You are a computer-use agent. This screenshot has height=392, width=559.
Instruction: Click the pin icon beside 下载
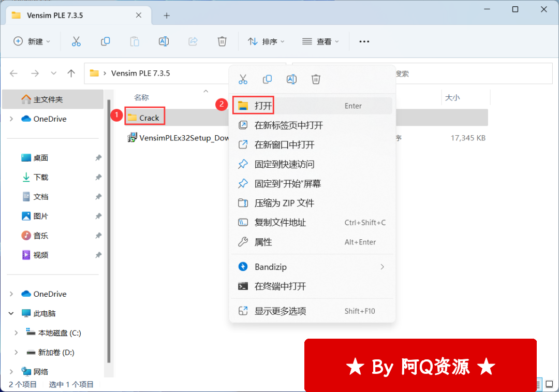(98, 177)
